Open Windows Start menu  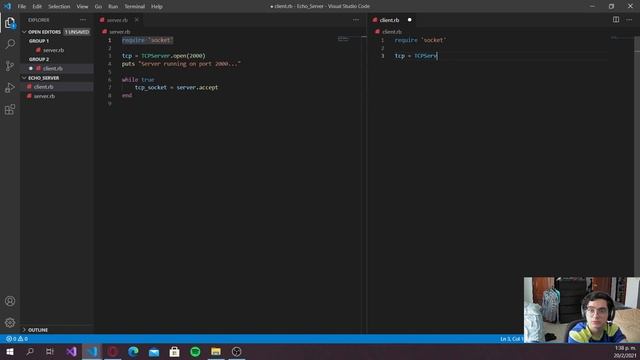point(10,351)
